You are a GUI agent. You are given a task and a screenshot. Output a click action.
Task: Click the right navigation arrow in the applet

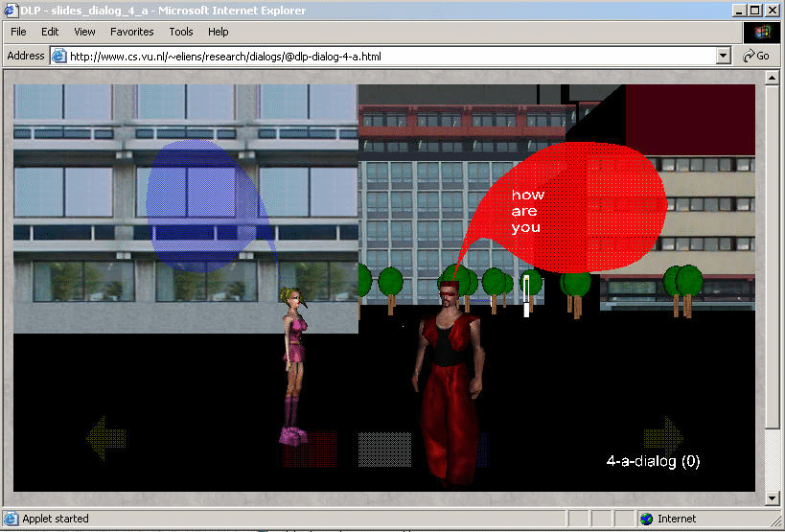663,437
